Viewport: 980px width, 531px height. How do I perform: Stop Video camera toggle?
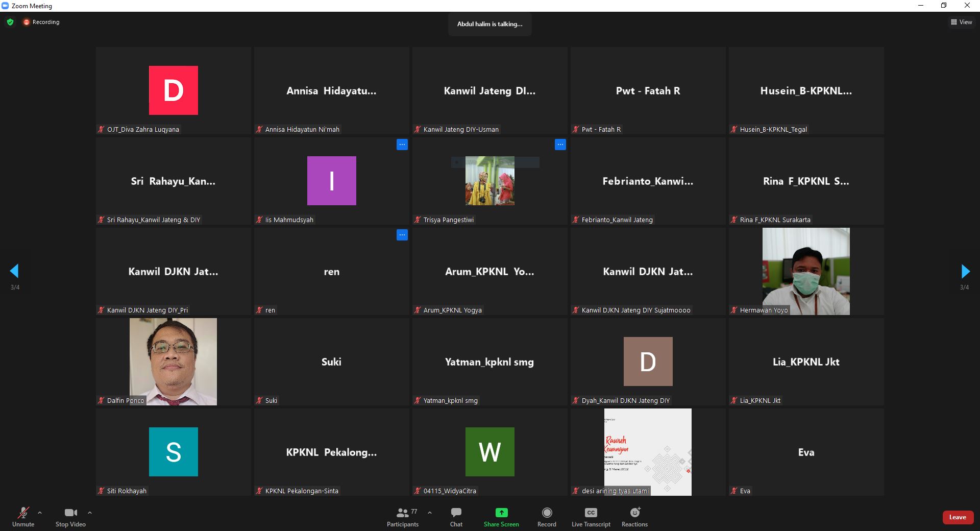tap(70, 517)
